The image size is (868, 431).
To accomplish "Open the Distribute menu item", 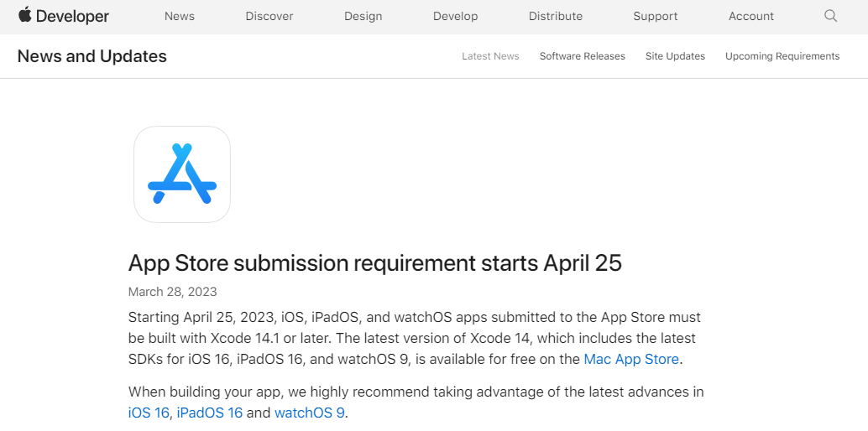I will pos(555,16).
